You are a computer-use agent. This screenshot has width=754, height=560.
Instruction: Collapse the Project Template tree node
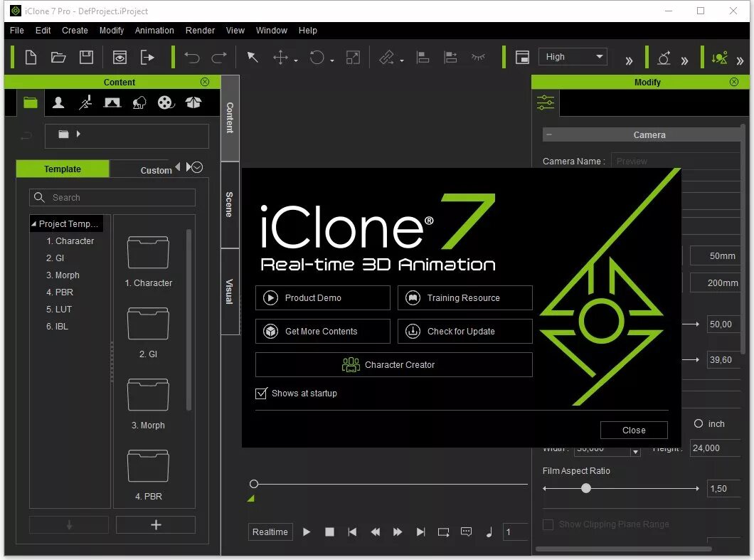click(33, 223)
